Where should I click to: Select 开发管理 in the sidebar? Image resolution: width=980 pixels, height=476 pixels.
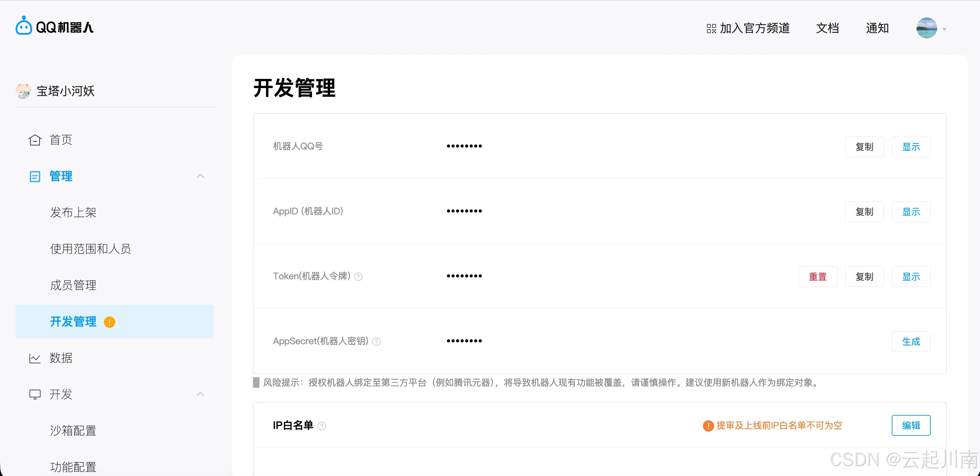[73, 321]
